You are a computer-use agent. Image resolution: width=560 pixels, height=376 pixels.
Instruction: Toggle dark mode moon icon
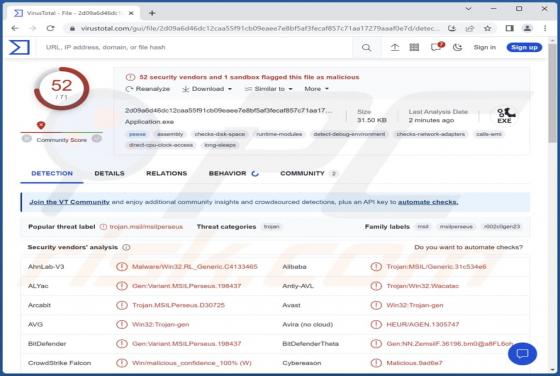[x=457, y=47]
